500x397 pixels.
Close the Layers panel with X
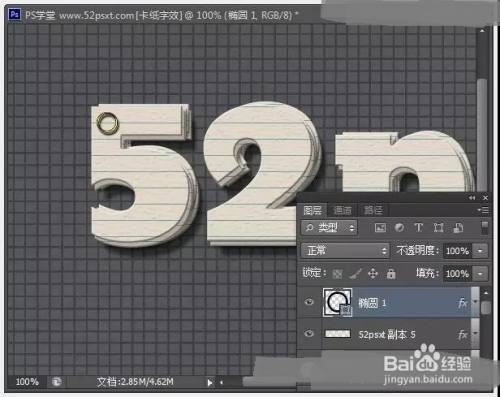[x=485, y=198]
